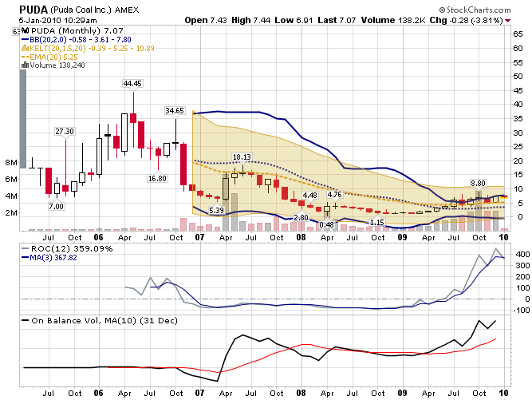Viewport: 532px width, 400px height.
Task: Click the MA(3) 367.82 indicator label
Action: tap(53, 258)
